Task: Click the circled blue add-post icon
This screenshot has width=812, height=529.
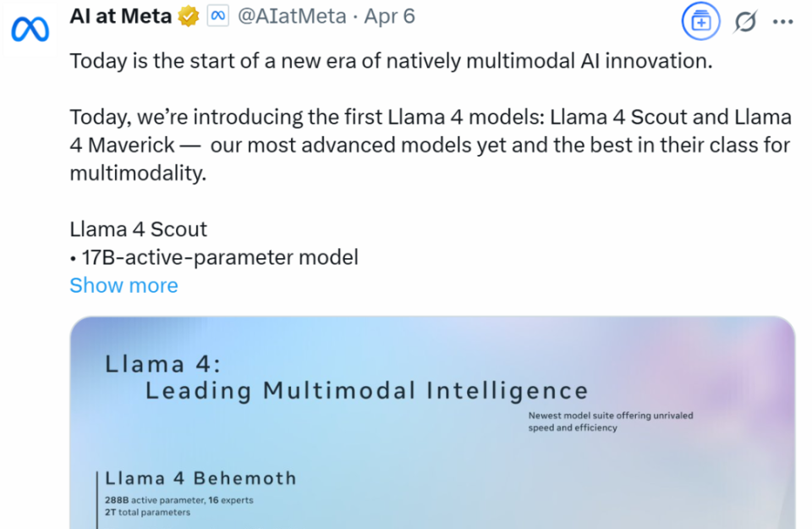Action: [700, 21]
